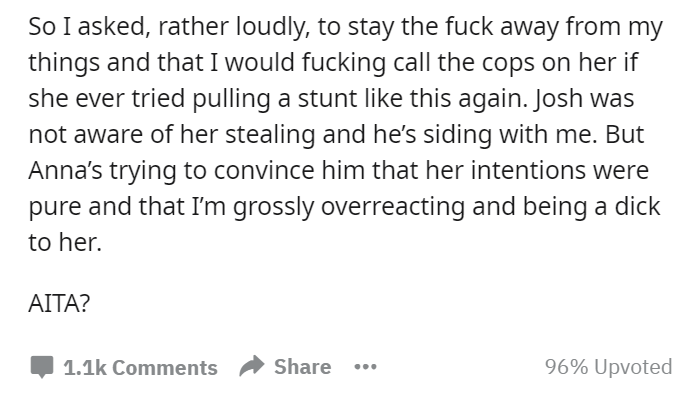Click the word "intentions" in the post
This screenshot has height=401, width=687.
528,170
